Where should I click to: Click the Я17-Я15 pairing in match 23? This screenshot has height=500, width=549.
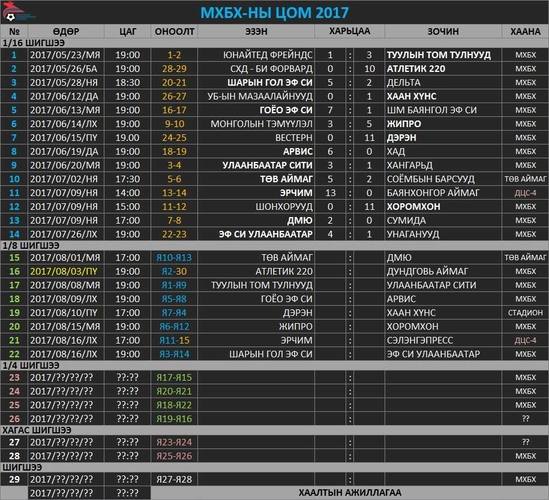174,377
